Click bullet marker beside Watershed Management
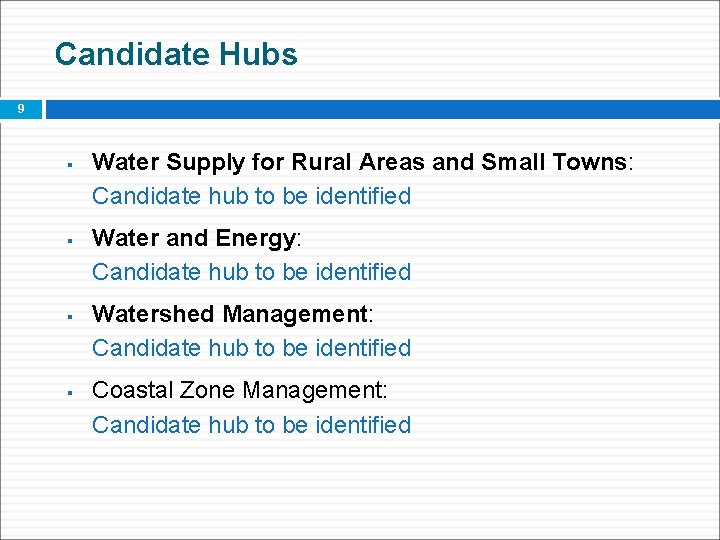The image size is (720, 540). tap(70, 317)
